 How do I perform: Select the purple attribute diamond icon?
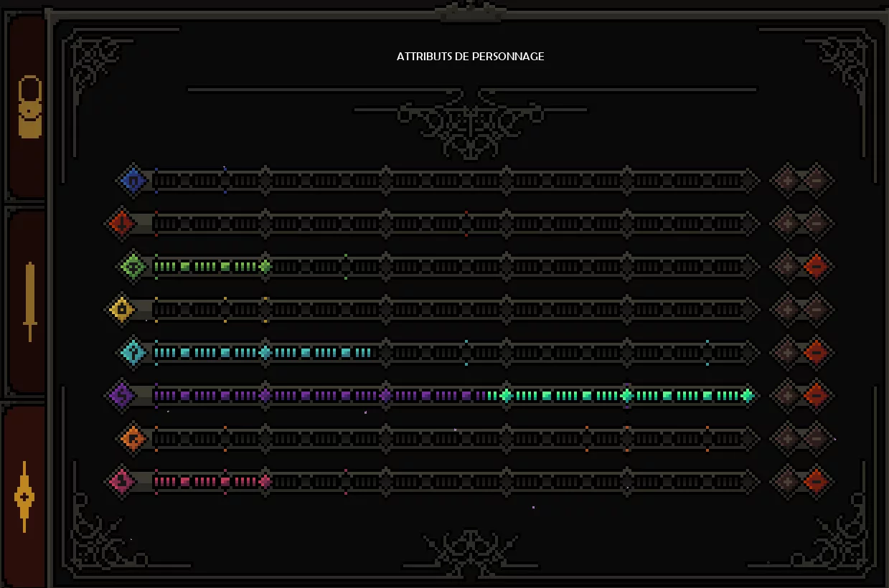click(x=121, y=395)
